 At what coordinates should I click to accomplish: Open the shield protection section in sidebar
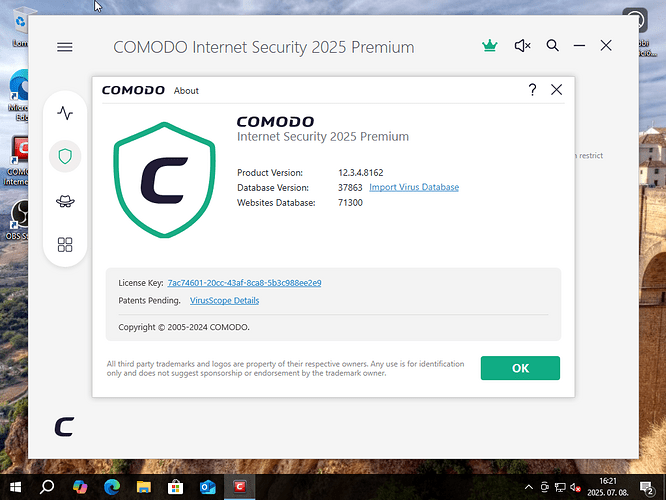coord(65,156)
